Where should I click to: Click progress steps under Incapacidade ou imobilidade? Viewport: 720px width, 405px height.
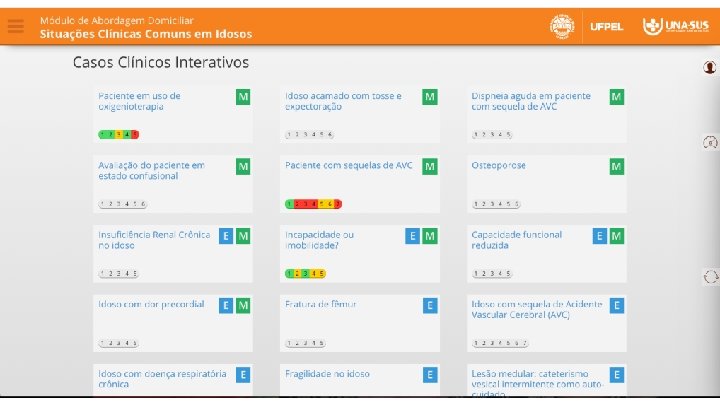[x=305, y=273]
